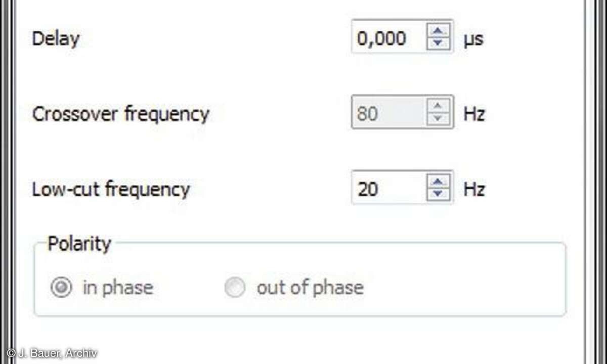Decrease the Delay value with down arrow

point(438,43)
